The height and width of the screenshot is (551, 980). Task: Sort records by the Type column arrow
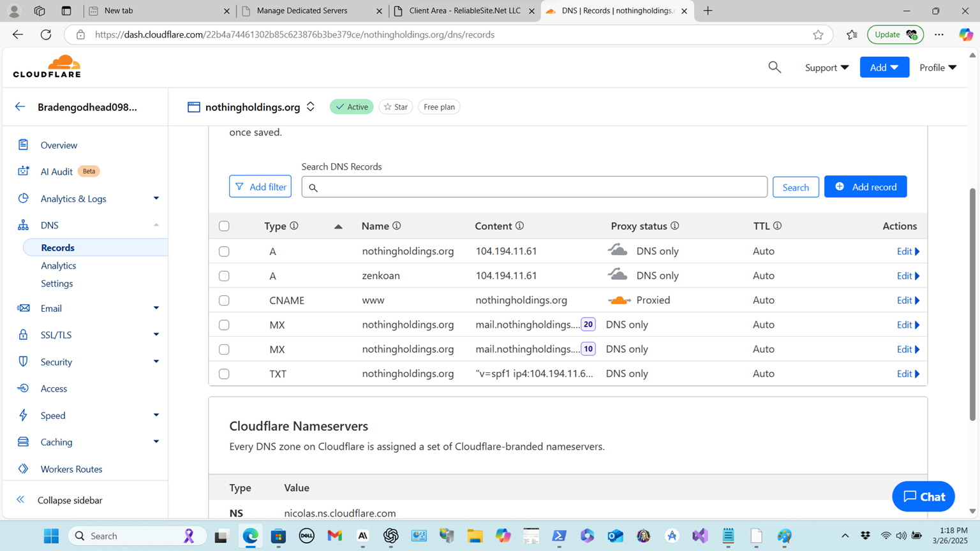338,226
